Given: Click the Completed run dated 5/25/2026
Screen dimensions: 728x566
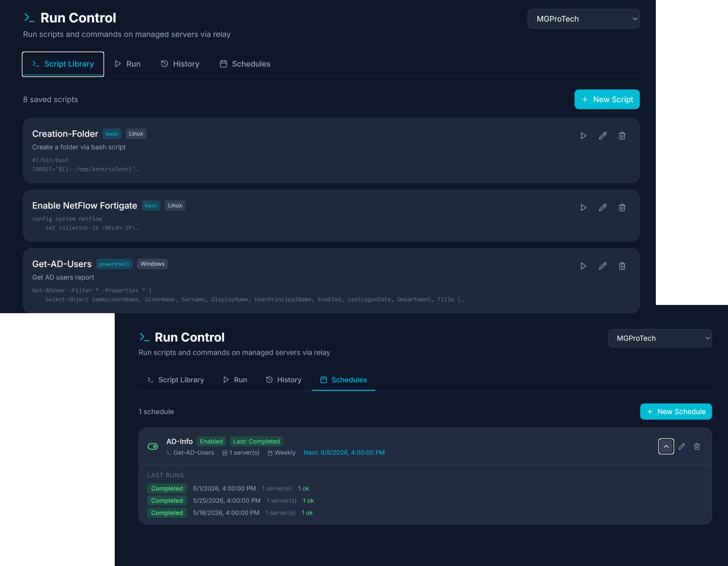Looking at the screenshot, I should pyautogui.click(x=167, y=501).
